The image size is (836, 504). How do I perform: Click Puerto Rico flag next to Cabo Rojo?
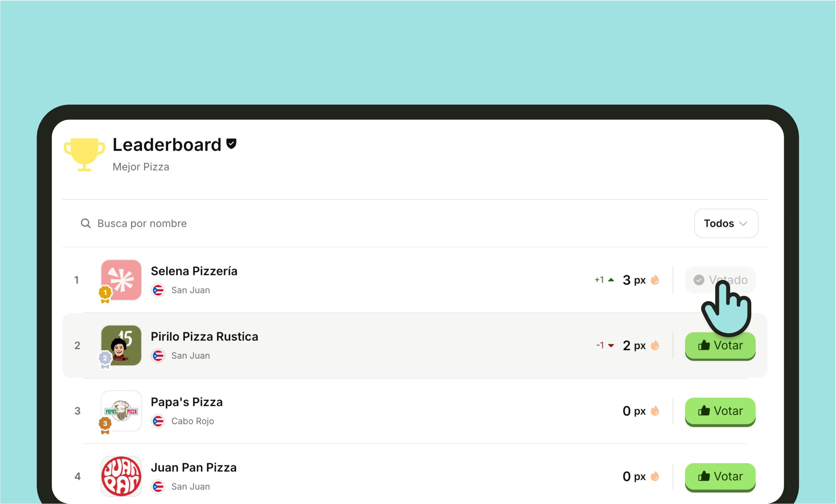158,421
